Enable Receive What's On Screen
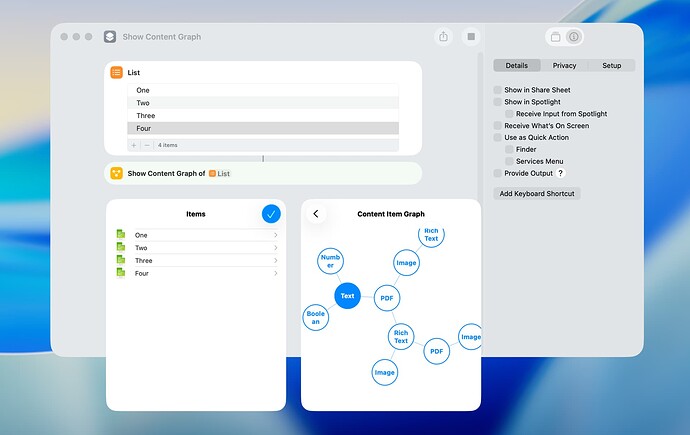This screenshot has width=690, height=435. coord(498,125)
